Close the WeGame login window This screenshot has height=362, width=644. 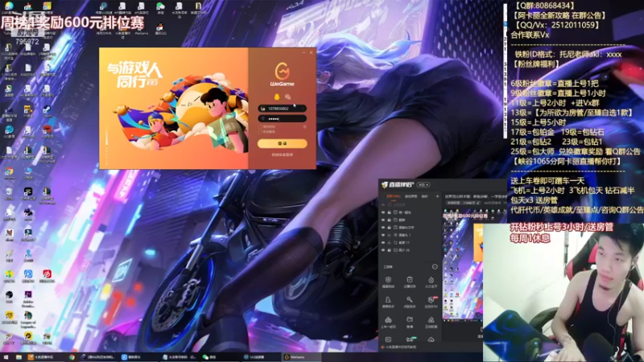311,52
